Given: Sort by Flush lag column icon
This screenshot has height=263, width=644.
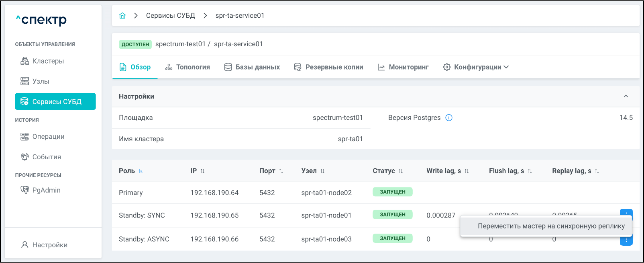Looking at the screenshot, I should (530, 171).
